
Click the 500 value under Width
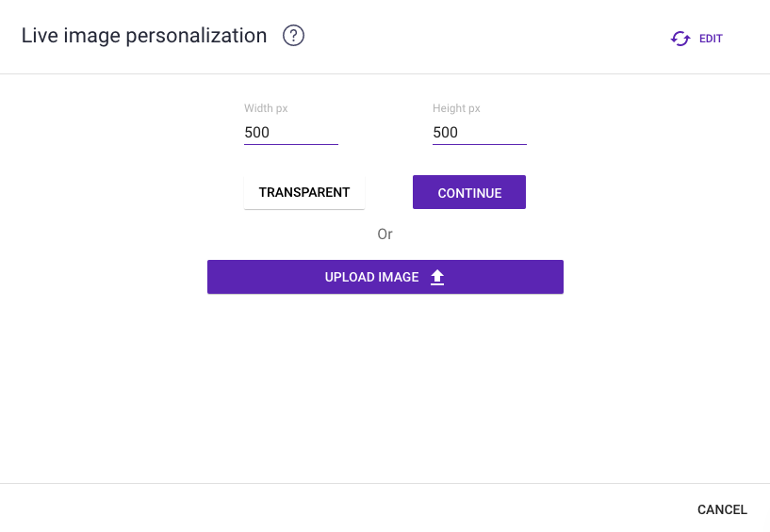[x=256, y=133]
